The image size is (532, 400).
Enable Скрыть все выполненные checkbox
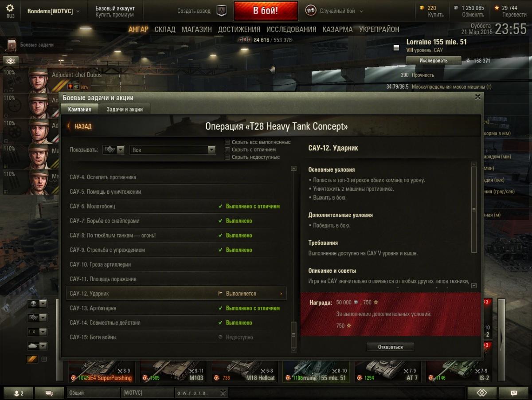(x=227, y=142)
